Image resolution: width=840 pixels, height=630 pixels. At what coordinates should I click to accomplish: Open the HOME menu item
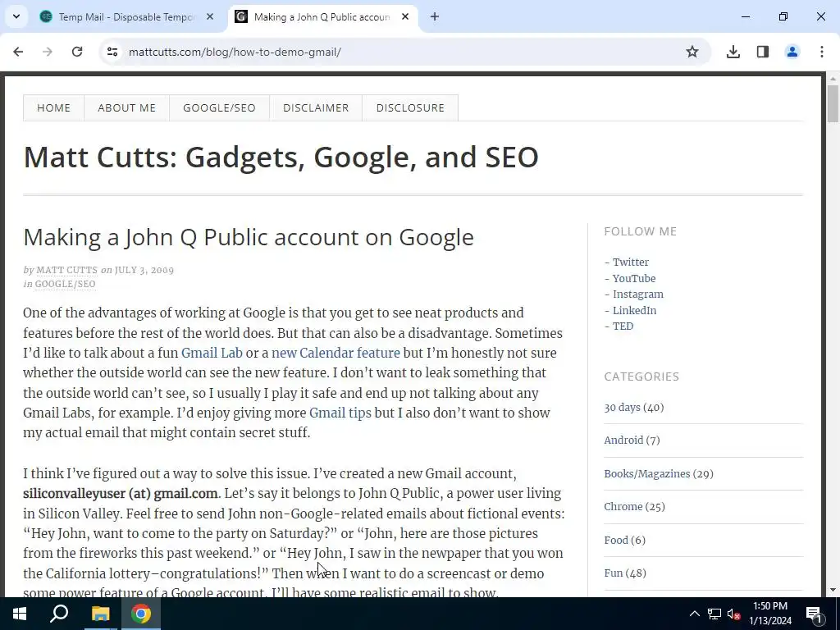53,107
